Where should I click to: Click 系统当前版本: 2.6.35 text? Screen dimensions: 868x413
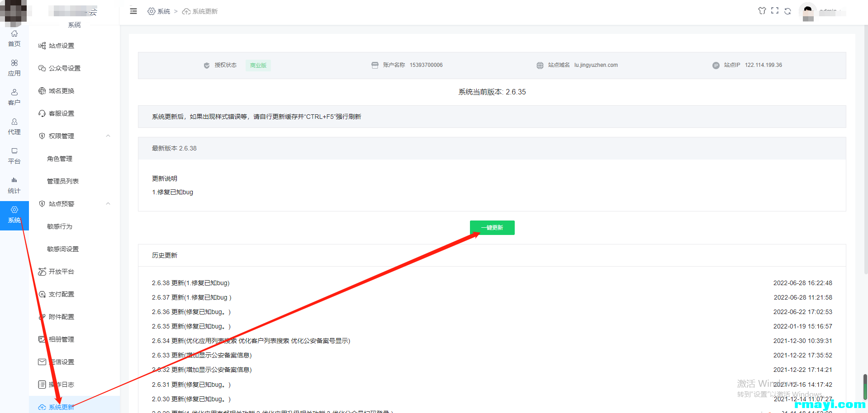[492, 92]
